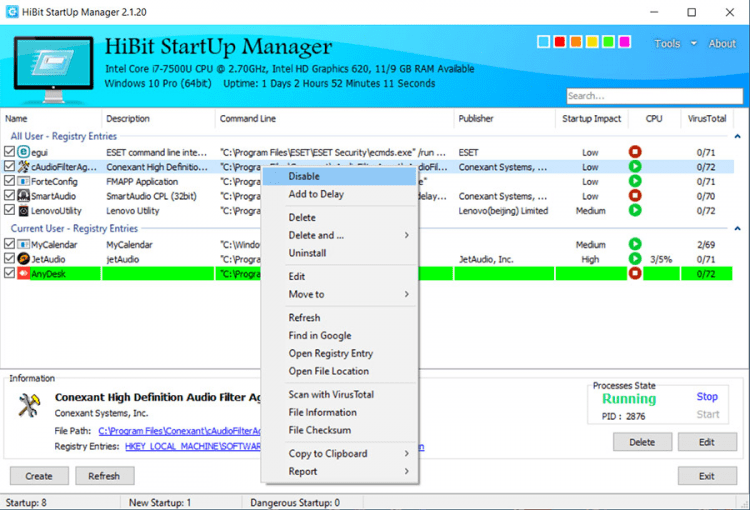Image resolution: width=750 pixels, height=510 pixels.
Task: Click the tools icon in Information panel
Action: (29, 405)
